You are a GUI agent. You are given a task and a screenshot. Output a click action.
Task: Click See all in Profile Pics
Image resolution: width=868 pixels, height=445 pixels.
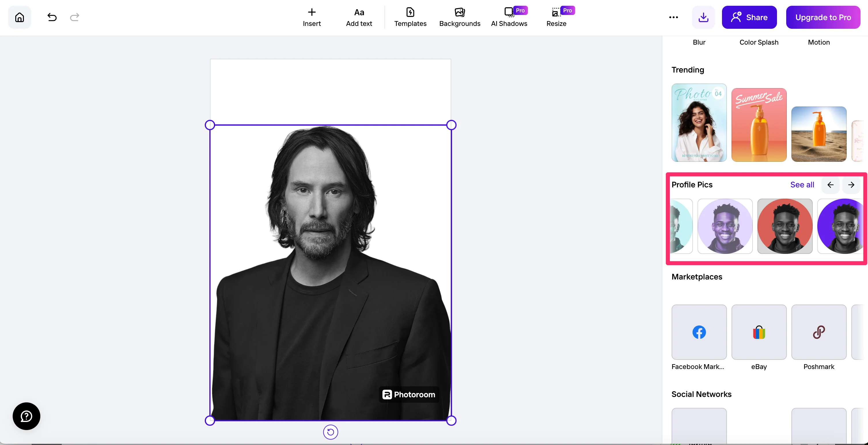pos(802,185)
